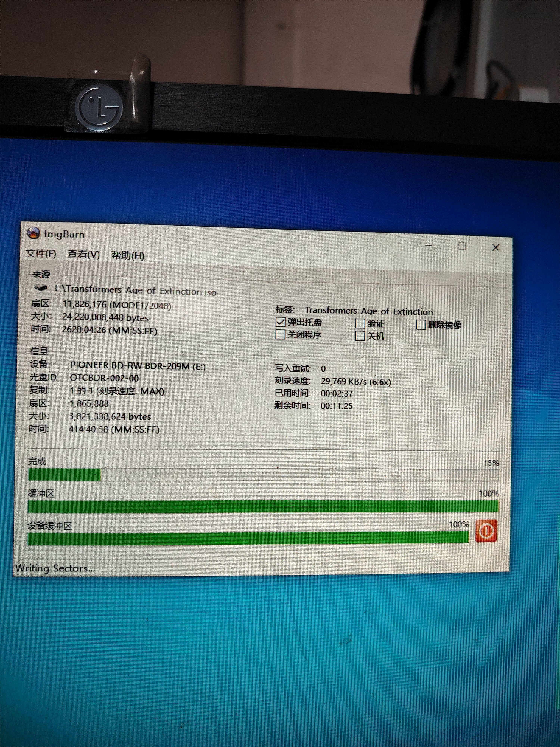Open the 查看(V) menu

(84, 254)
